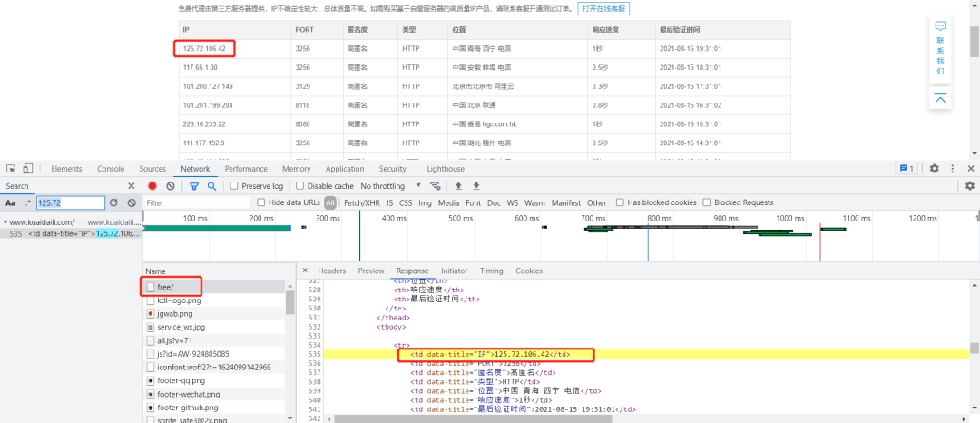The height and width of the screenshot is (423, 980).
Task: Check Hide data URLs
Action: coord(261,203)
